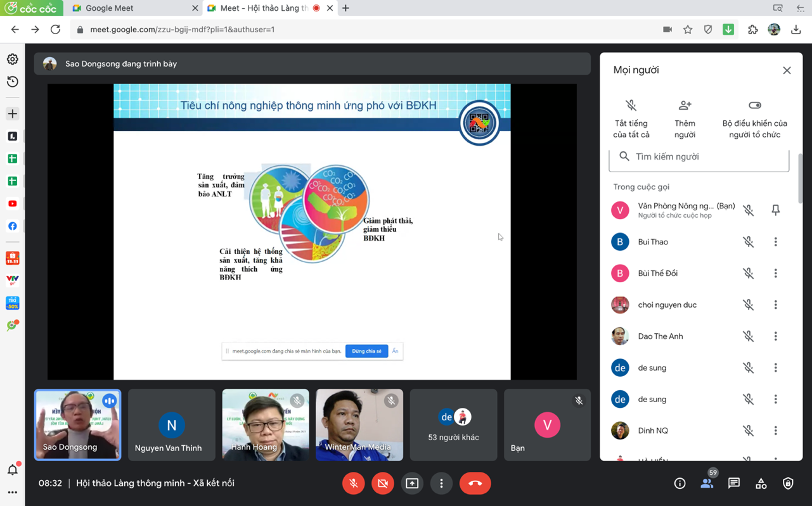812x506 pixels.
Task: Go forward in browser history
Action: (x=35, y=30)
